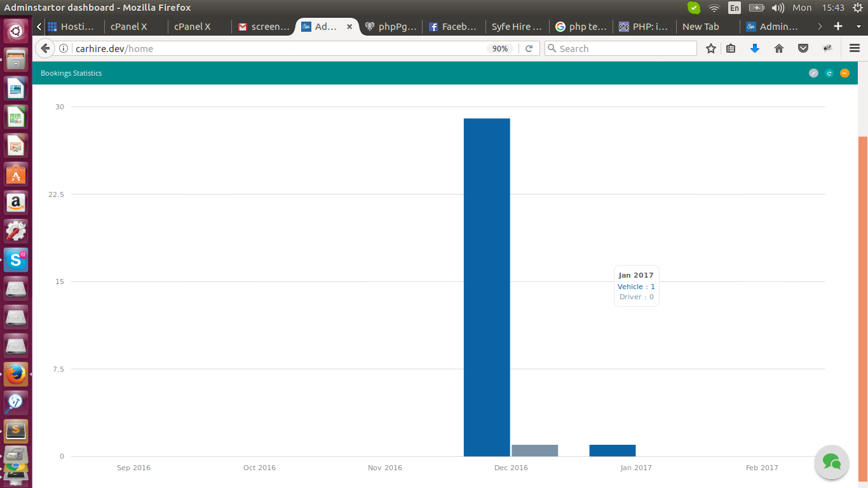868x488 pixels.
Task: Bookmark this page with the star icon
Action: click(x=711, y=48)
